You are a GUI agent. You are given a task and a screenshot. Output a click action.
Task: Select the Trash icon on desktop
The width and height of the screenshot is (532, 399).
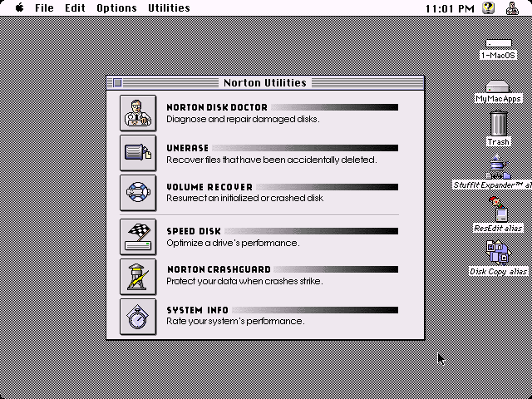tap(498, 125)
